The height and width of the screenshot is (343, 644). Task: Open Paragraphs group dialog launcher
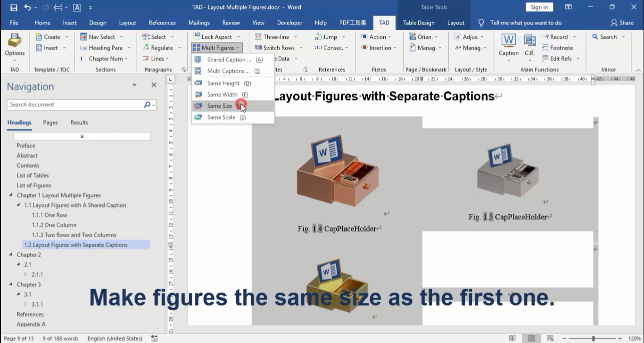[x=184, y=70]
